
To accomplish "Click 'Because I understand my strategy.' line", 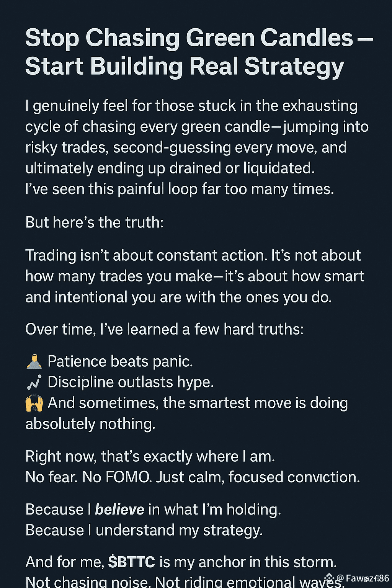I will pyautogui.click(x=144, y=530).
